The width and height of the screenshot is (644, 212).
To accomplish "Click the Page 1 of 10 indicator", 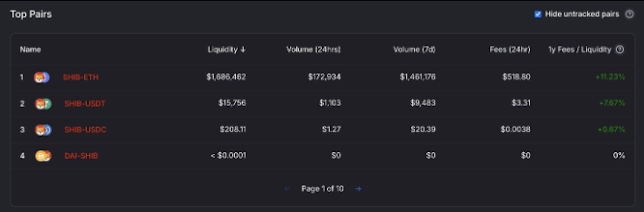I will 322,189.
